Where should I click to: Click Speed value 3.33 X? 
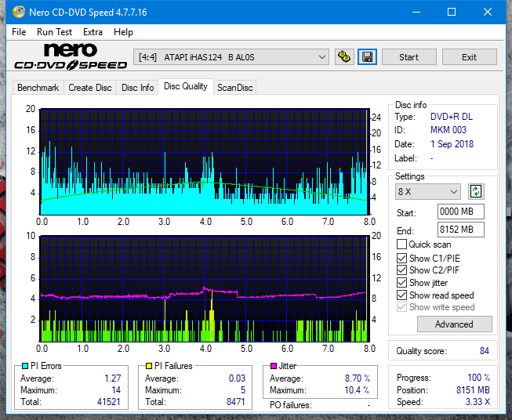pyautogui.click(x=478, y=402)
